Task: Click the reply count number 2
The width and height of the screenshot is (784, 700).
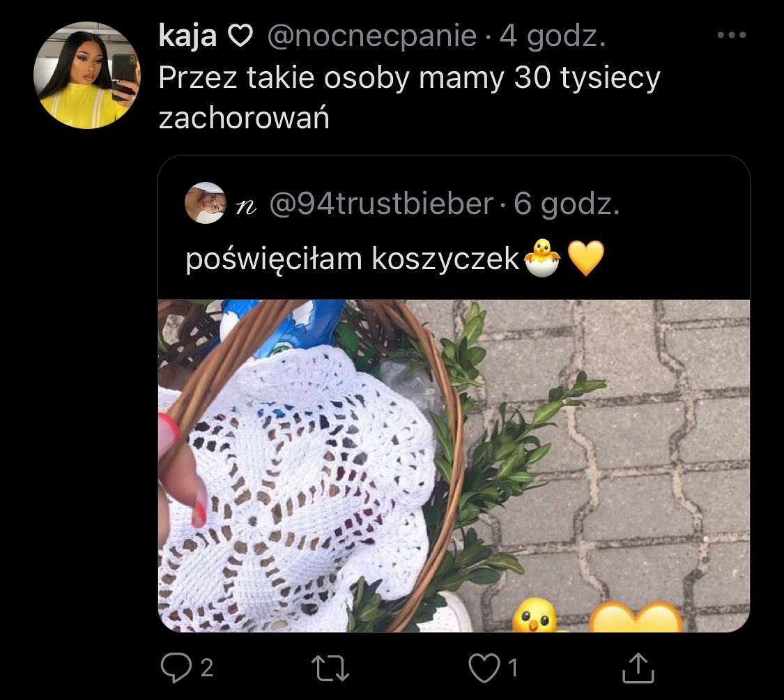Action: pyautogui.click(x=207, y=668)
